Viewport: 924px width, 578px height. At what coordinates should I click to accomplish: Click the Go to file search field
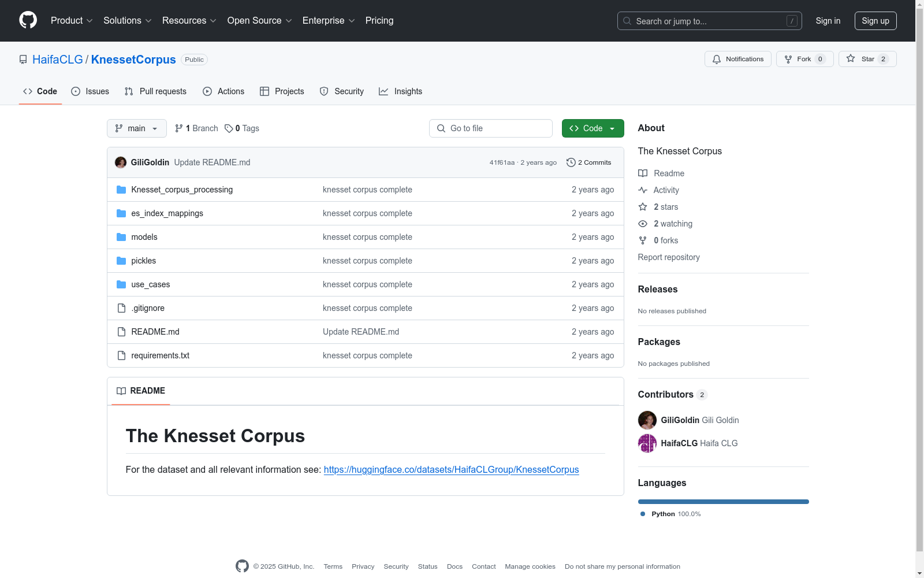[491, 128]
